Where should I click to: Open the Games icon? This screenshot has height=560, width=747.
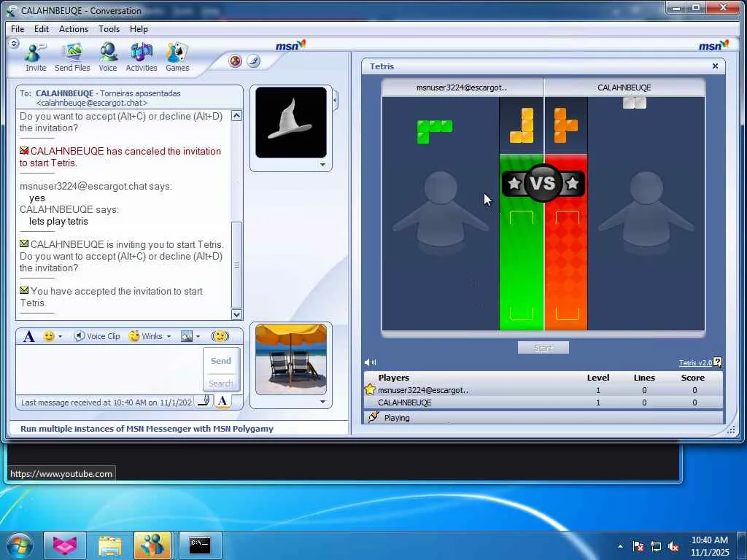(177, 57)
